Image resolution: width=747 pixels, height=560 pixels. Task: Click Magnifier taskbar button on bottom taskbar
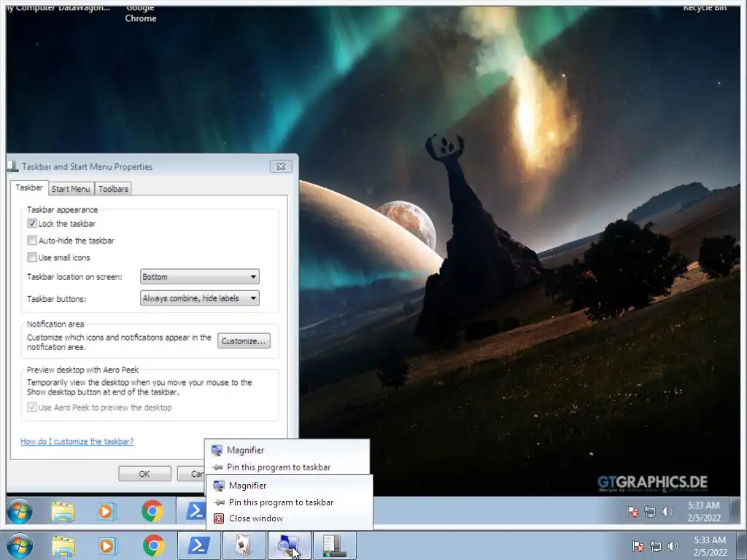289,545
